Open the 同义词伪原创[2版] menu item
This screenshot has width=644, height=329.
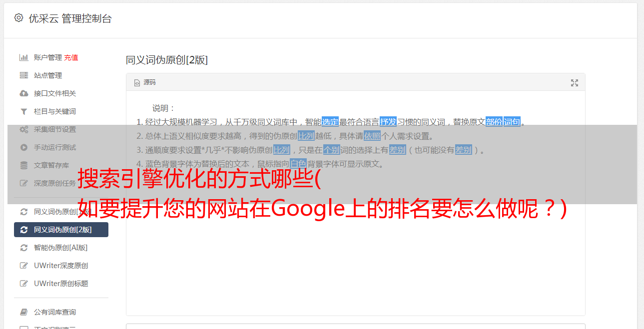(x=61, y=230)
